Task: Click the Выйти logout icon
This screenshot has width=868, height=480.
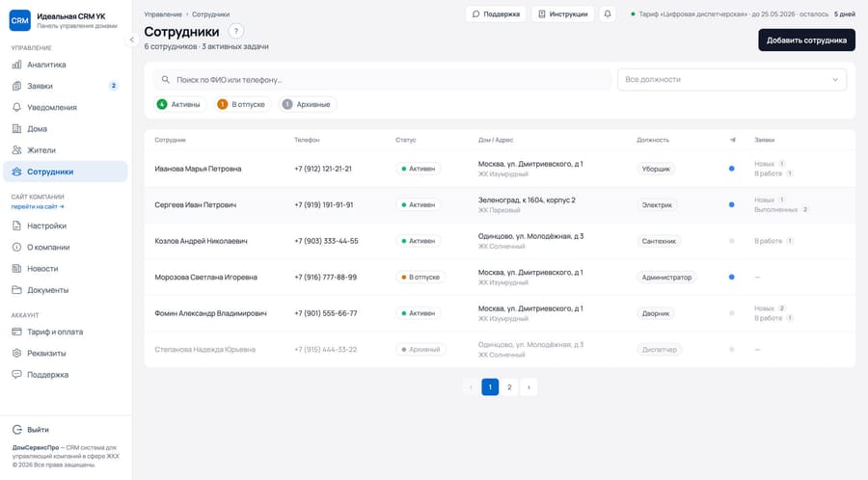Action: click(x=16, y=430)
